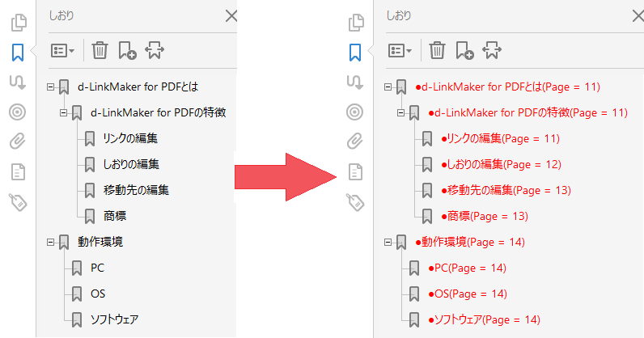Select red bookmark '●ソフトウェア(Page = 14)'
Image resolution: width=644 pixels, height=338 pixels.
click(485, 319)
